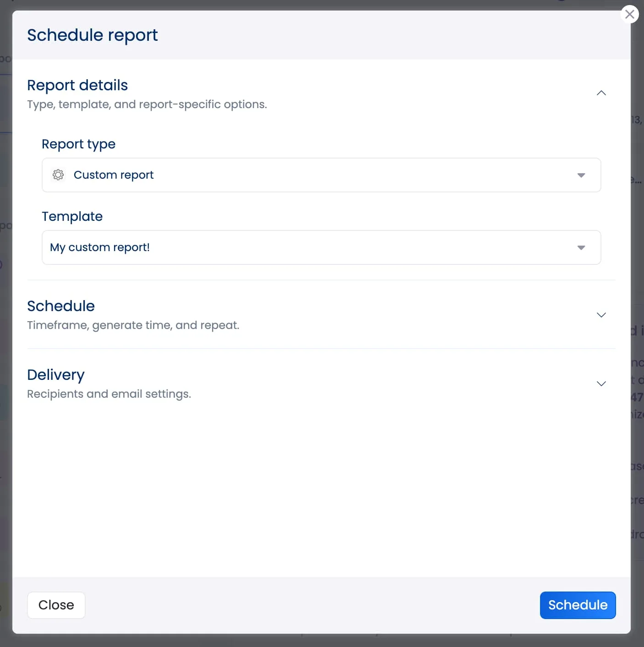644x647 pixels.
Task: Click the X to dismiss the dialog
Action: coord(630,14)
